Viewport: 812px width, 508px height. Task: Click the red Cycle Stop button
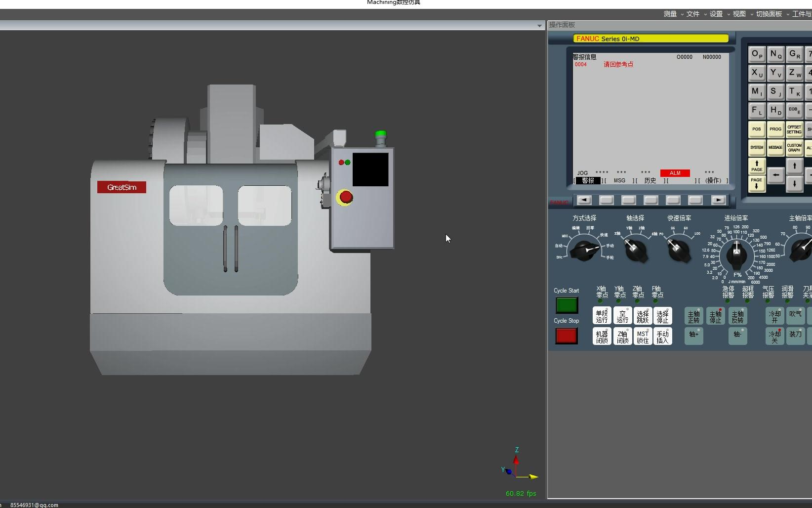(567, 336)
